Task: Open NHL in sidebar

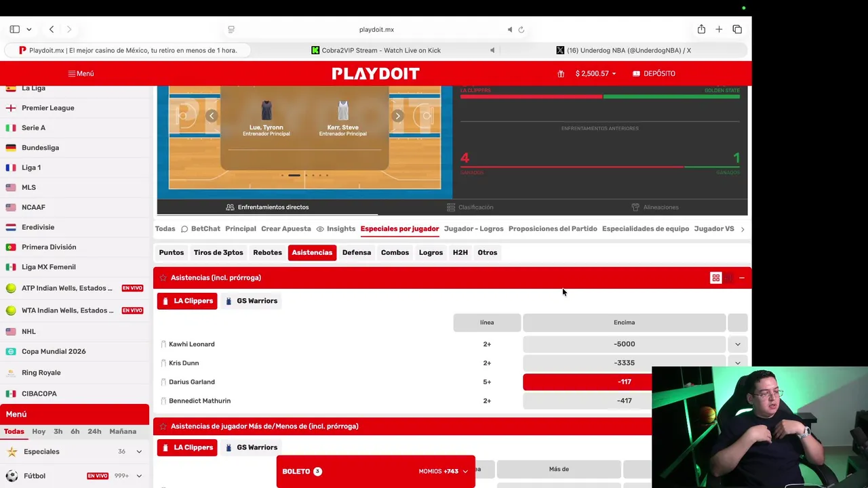Action: (28, 331)
